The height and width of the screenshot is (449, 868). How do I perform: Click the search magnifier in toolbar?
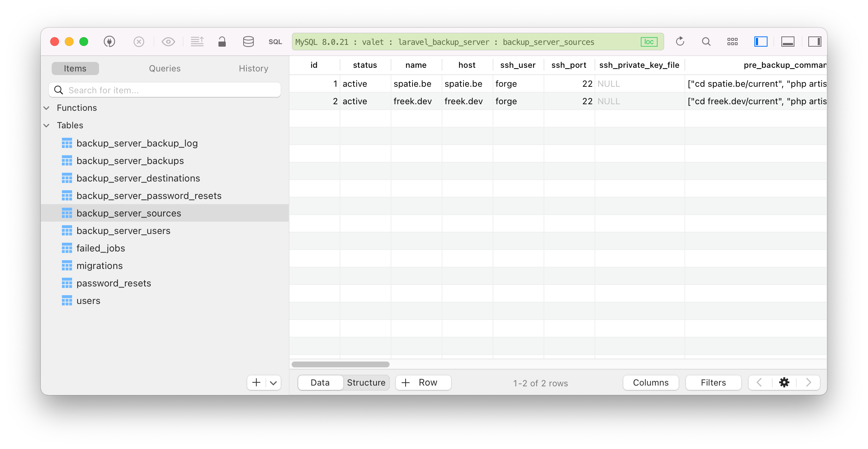(706, 42)
